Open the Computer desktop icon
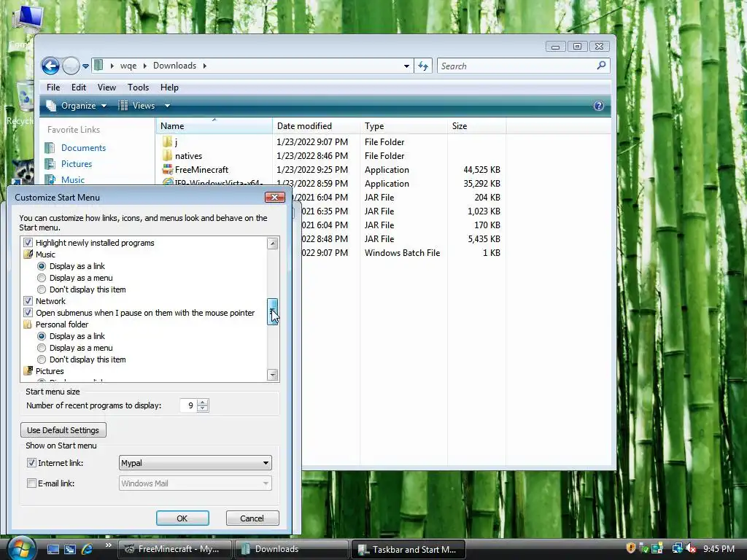 pos(28,21)
